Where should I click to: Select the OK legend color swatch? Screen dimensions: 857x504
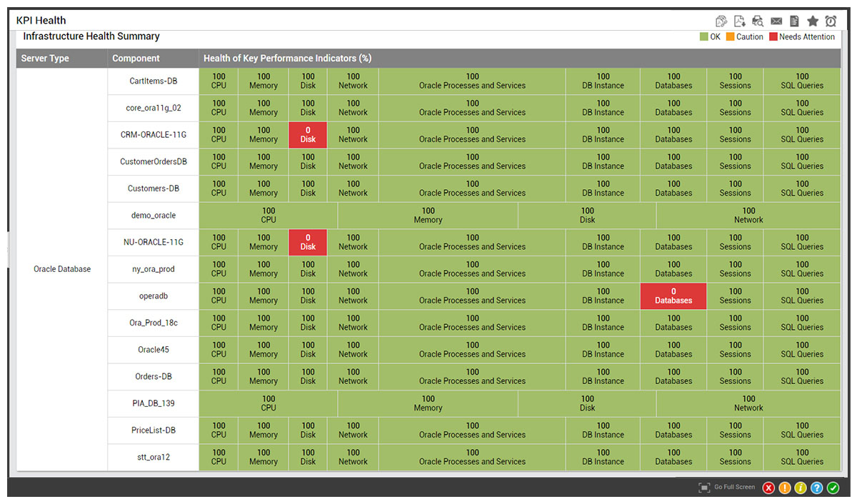702,36
